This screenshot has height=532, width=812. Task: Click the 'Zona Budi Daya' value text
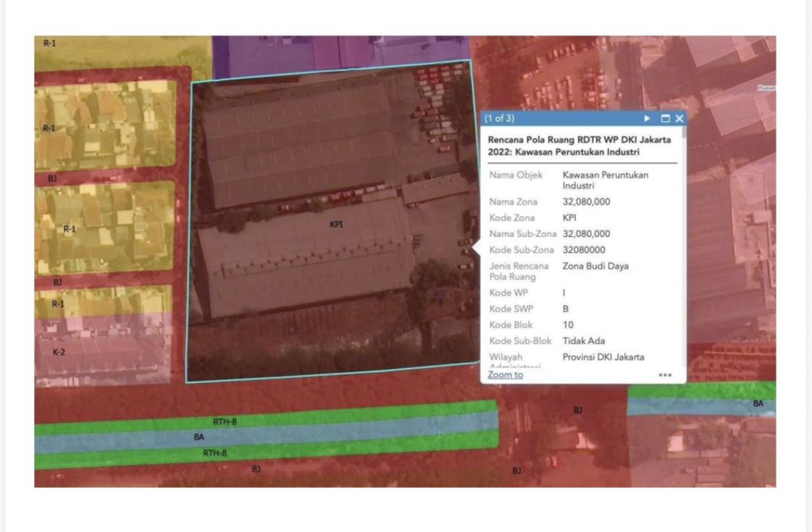tap(595, 266)
